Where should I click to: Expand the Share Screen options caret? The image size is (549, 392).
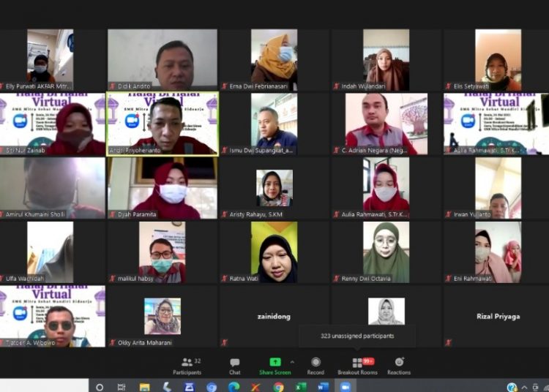pos(292,362)
